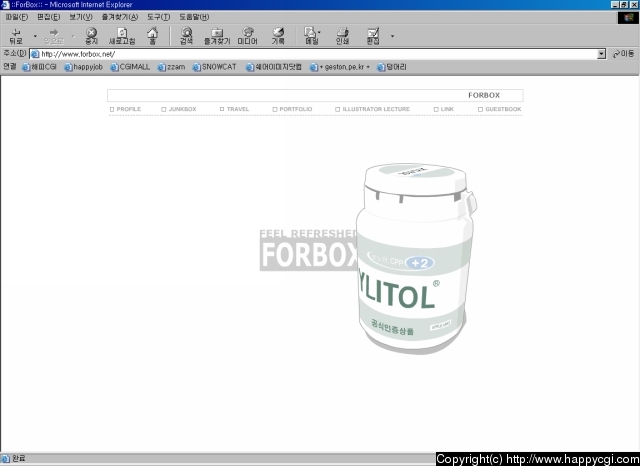Print the page with printer icon

tap(342, 36)
